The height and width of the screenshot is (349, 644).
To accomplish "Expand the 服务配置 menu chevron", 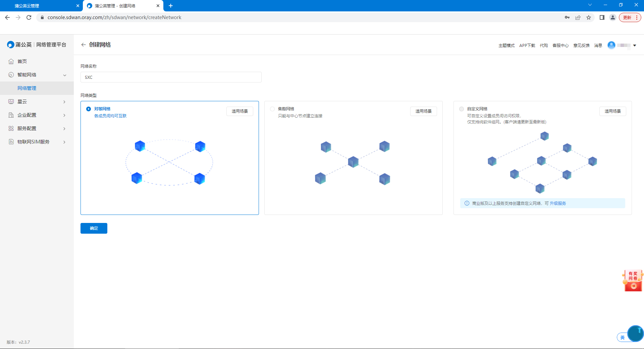I will point(64,129).
